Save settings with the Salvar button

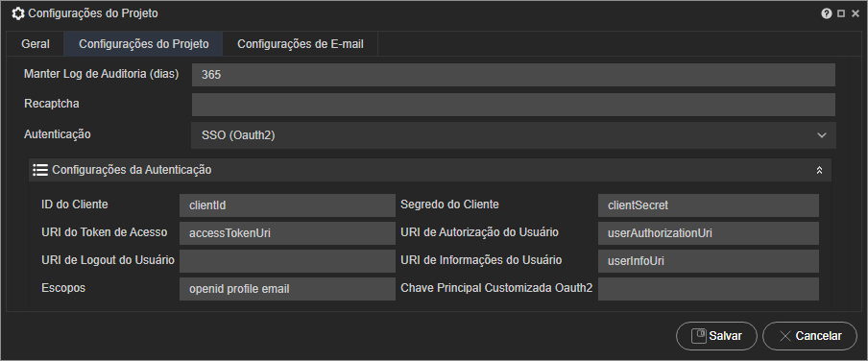716,336
